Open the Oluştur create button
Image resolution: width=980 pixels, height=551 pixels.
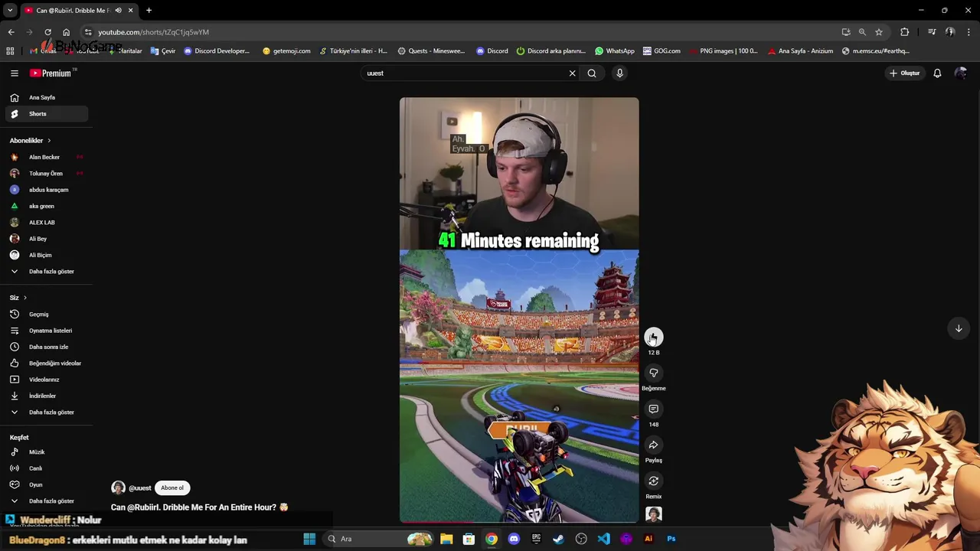(x=904, y=73)
